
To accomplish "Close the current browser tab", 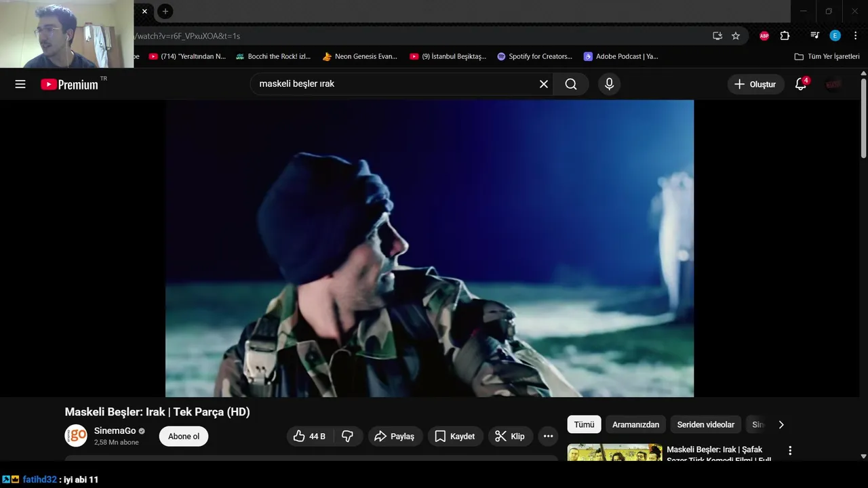I will 144,12.
